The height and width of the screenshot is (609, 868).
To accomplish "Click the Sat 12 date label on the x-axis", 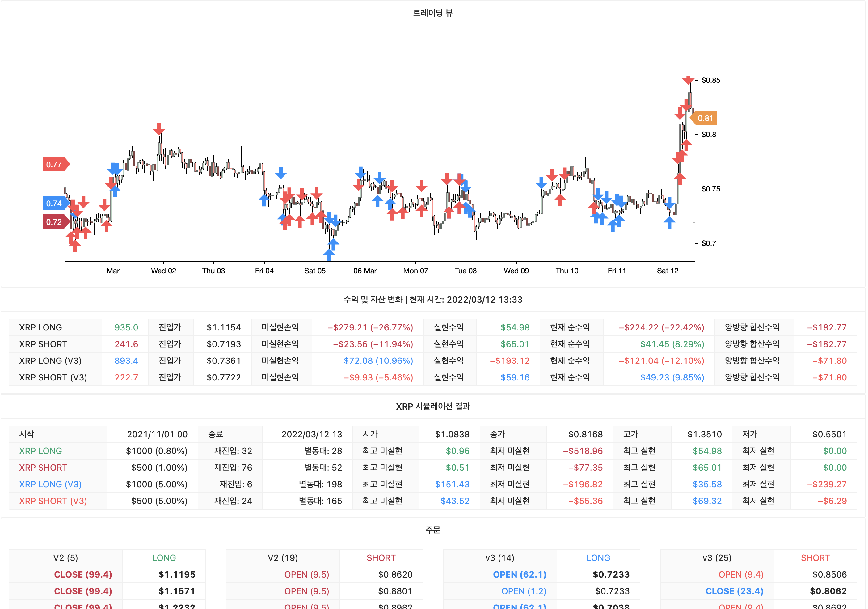I will click(667, 271).
